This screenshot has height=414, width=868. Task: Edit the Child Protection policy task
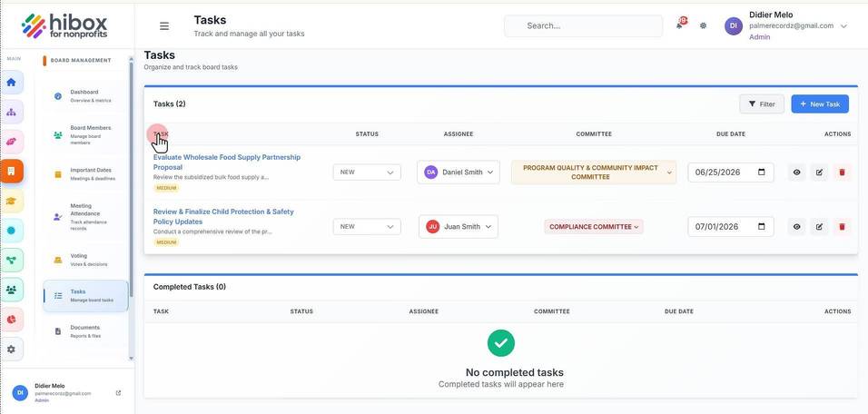pos(819,226)
